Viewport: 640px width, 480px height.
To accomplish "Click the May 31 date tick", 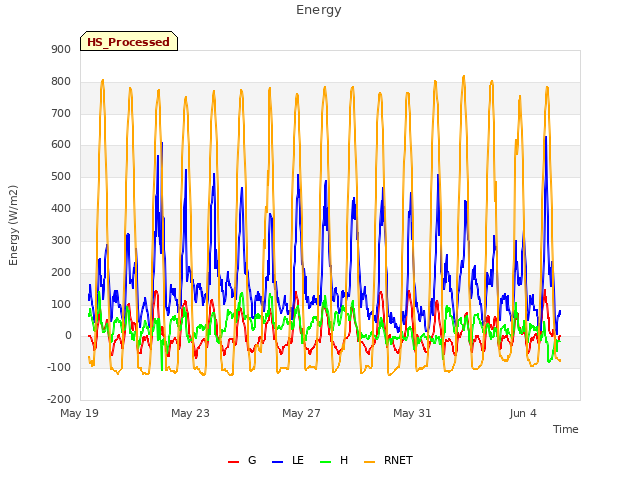I will 412,413.
